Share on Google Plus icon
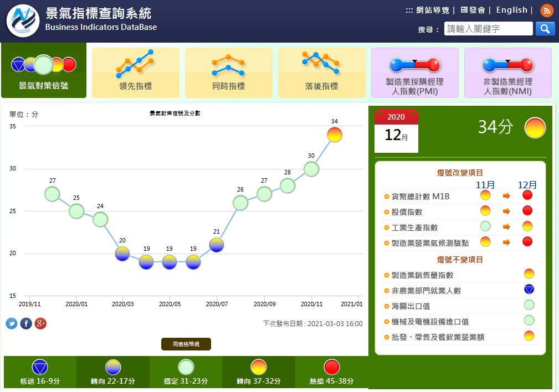This screenshot has height=392, width=559. [40, 323]
